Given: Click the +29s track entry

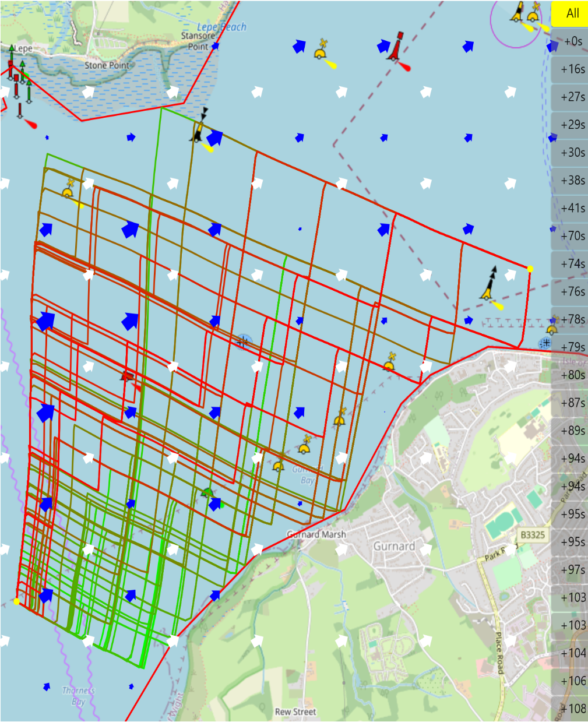Looking at the screenshot, I should (569, 125).
